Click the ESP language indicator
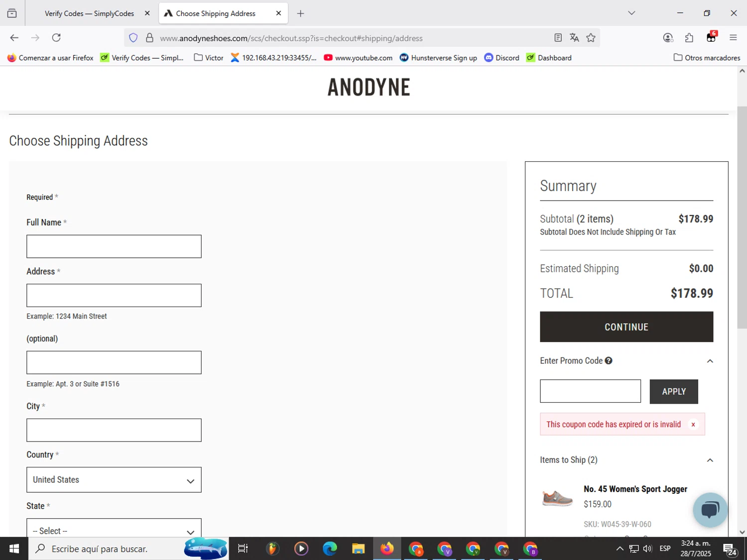The image size is (747, 560). click(665, 549)
